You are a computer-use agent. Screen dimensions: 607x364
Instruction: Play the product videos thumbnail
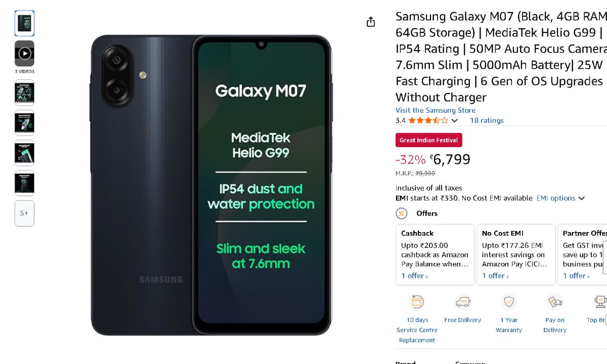coord(24,54)
